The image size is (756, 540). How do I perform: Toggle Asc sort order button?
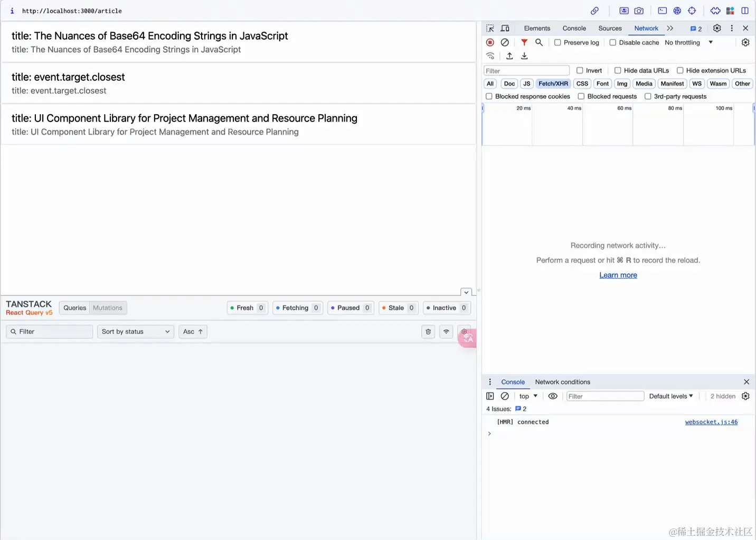[193, 332]
